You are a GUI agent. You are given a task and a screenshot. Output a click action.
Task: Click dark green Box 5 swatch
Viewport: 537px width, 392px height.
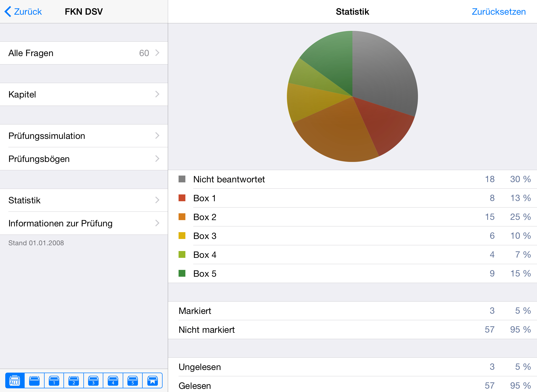tap(182, 273)
